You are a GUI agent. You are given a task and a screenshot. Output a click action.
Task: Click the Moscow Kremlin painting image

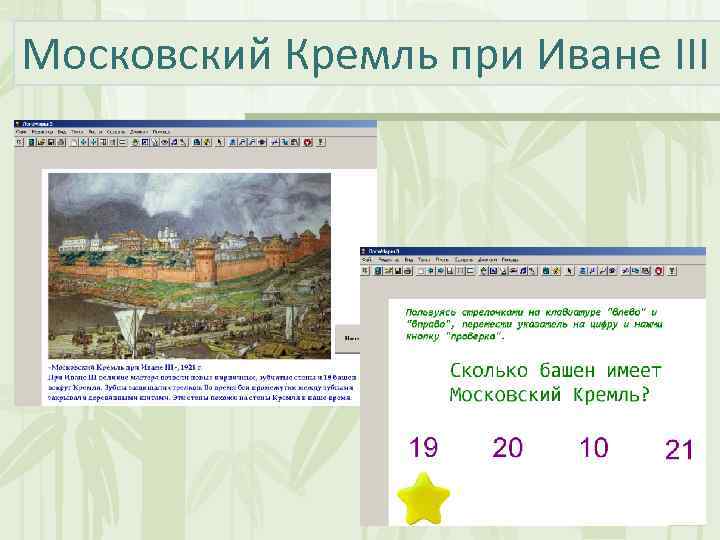point(189,265)
